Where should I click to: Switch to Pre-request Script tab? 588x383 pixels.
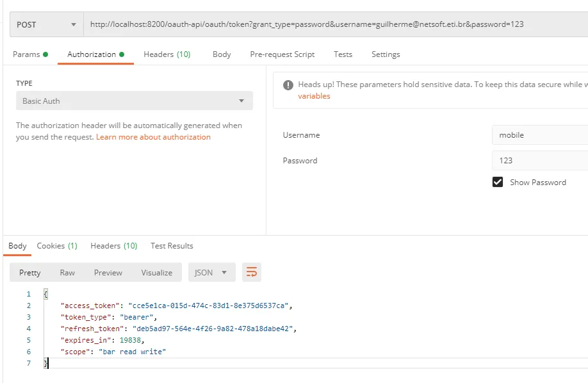coord(282,54)
